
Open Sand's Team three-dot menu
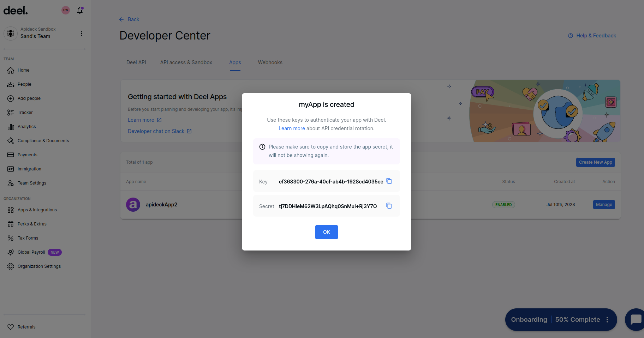[x=82, y=34]
